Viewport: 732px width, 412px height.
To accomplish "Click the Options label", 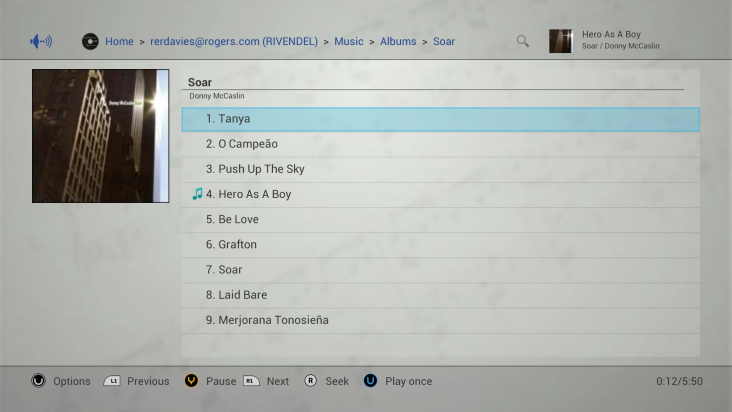I will point(71,381).
